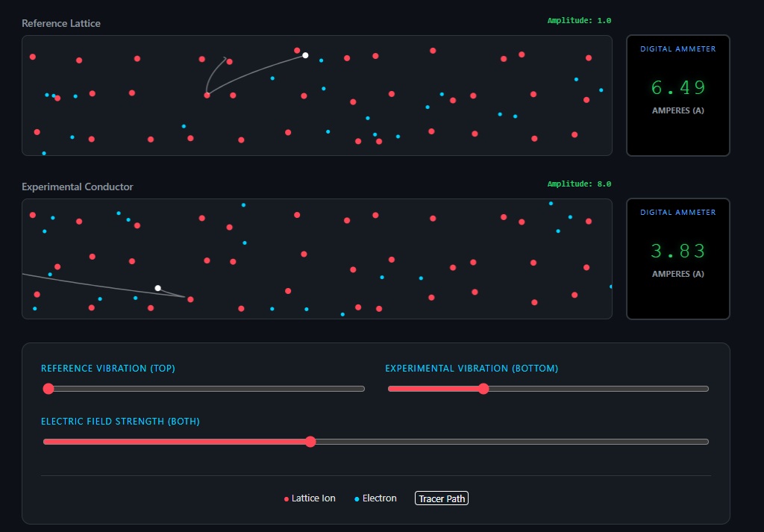Click the 'Electron' legend label
The width and height of the screenshot is (764, 532).
click(x=379, y=498)
